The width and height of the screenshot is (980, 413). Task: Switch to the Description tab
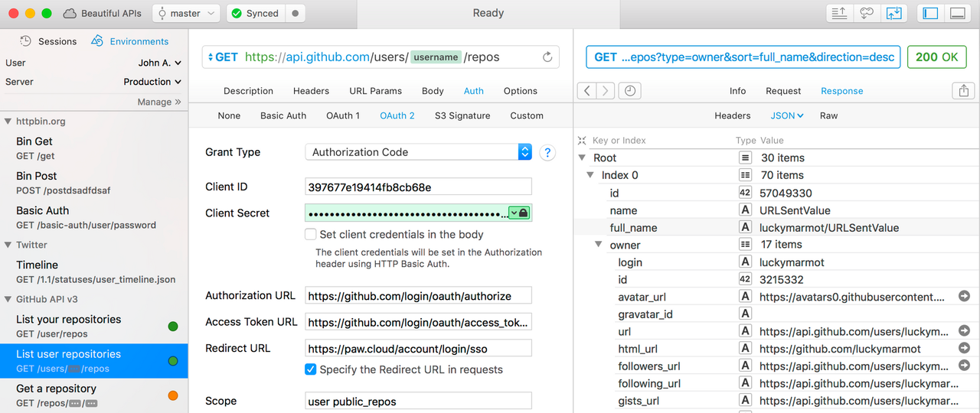[248, 91]
